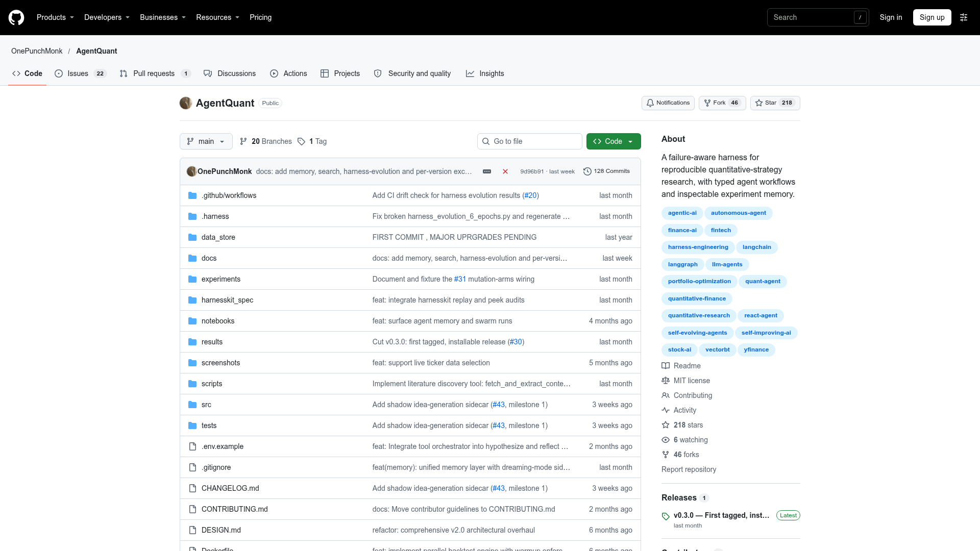Click the Activity pulse icon
The height and width of the screenshot is (551, 980).
point(666,410)
